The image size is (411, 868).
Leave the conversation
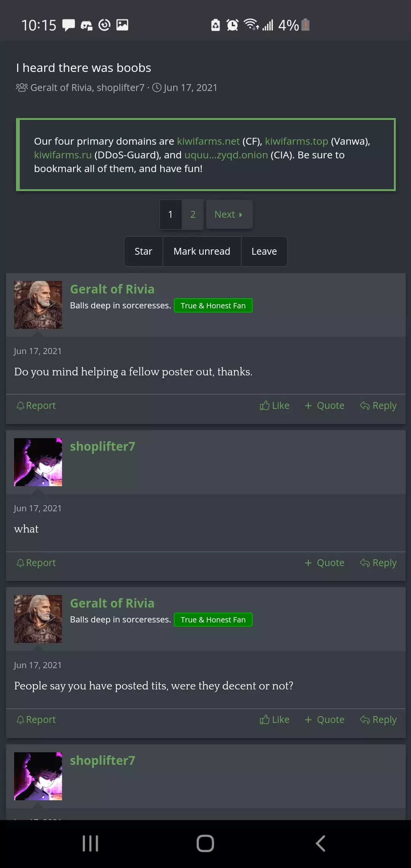[x=264, y=251]
